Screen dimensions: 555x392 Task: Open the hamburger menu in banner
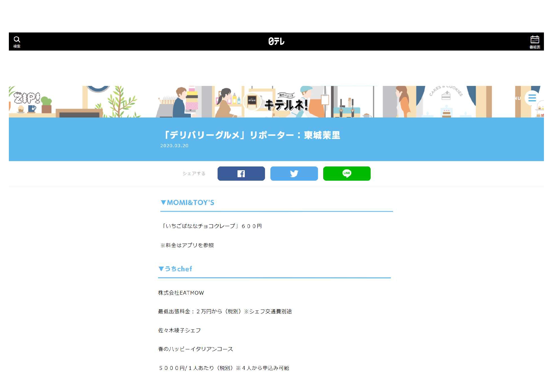click(532, 98)
